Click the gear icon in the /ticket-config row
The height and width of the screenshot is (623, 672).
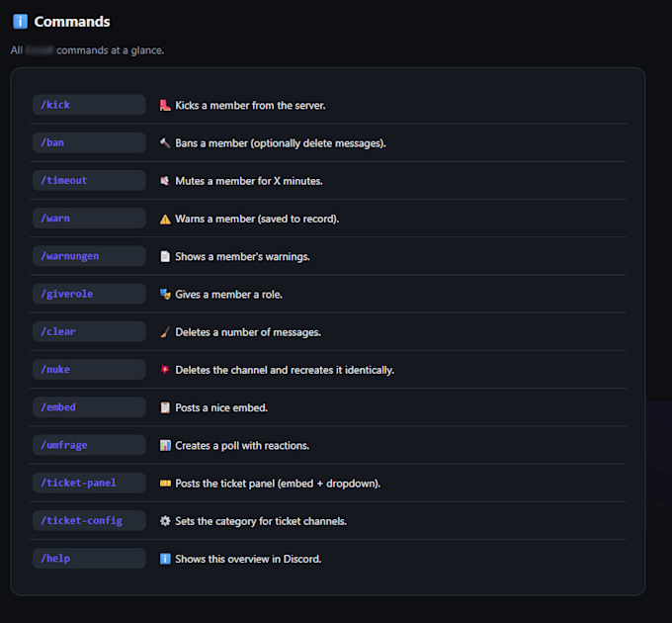[x=165, y=521]
